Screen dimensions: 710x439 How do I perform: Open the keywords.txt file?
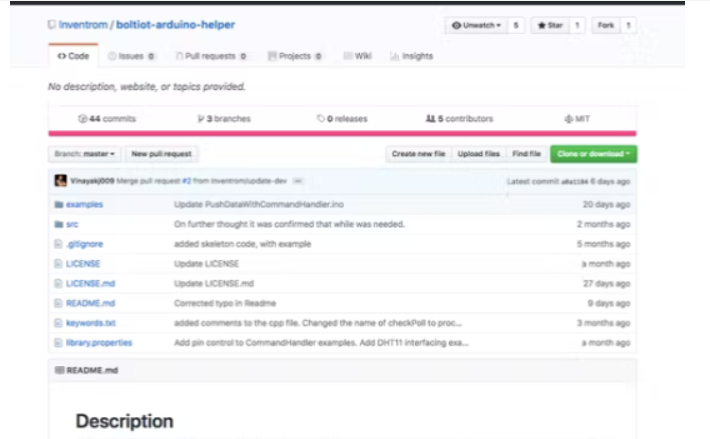click(x=91, y=323)
